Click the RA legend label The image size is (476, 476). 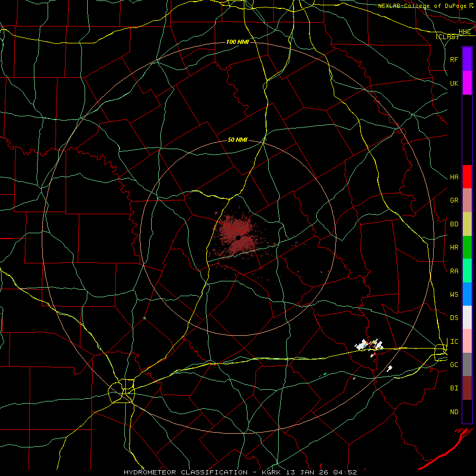coord(454,271)
